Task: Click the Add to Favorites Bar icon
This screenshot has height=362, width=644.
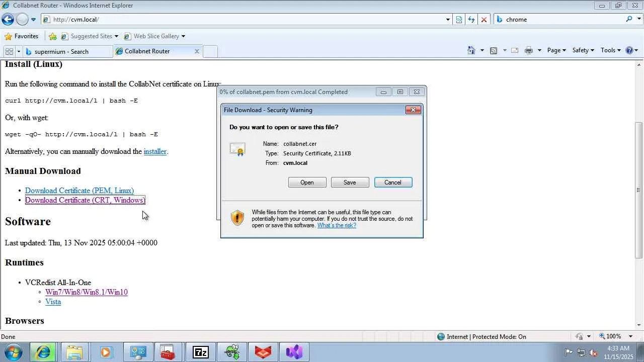Action: [x=52, y=36]
